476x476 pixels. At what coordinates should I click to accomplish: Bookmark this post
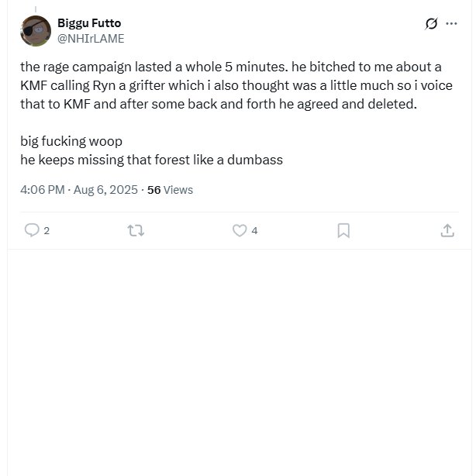coord(343,231)
